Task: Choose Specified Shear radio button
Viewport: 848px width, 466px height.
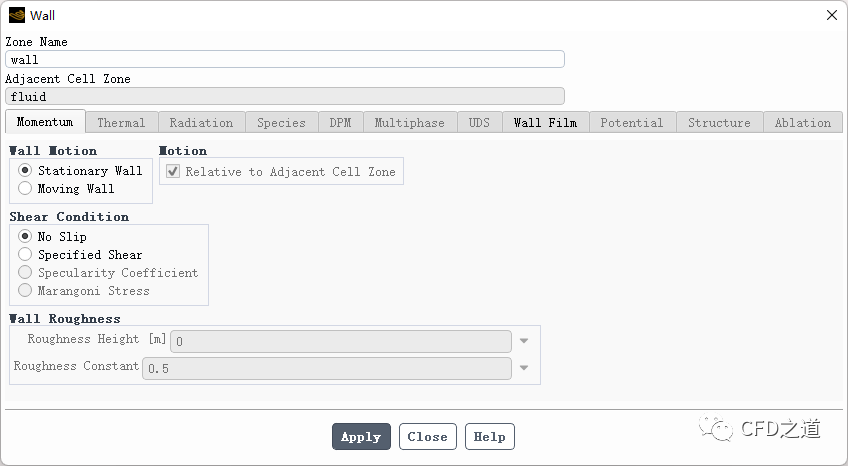Action: 25,255
